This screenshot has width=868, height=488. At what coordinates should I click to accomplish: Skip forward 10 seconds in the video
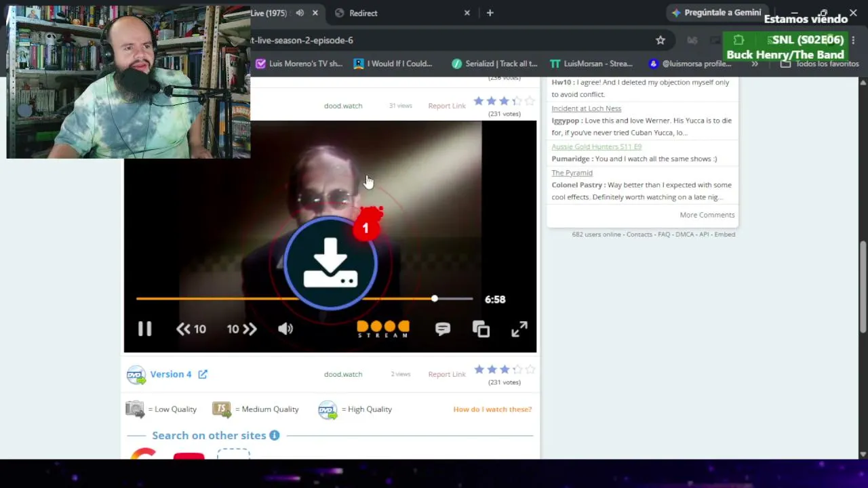click(x=242, y=329)
